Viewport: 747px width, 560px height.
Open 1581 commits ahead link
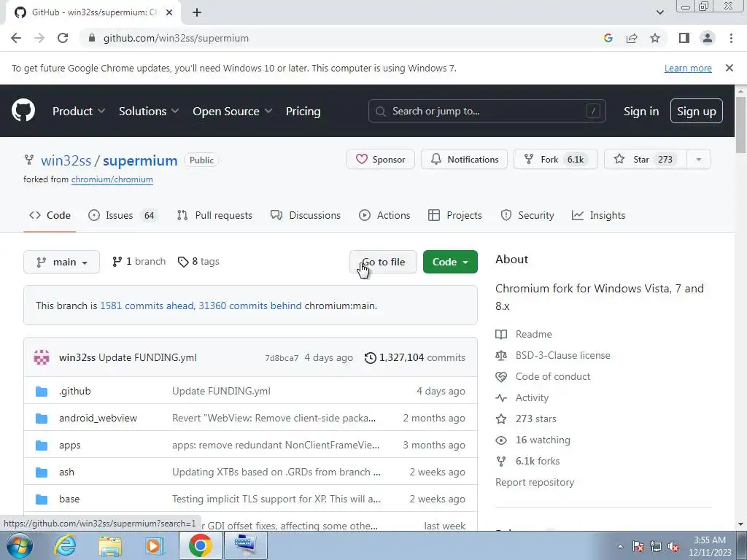[147, 306]
